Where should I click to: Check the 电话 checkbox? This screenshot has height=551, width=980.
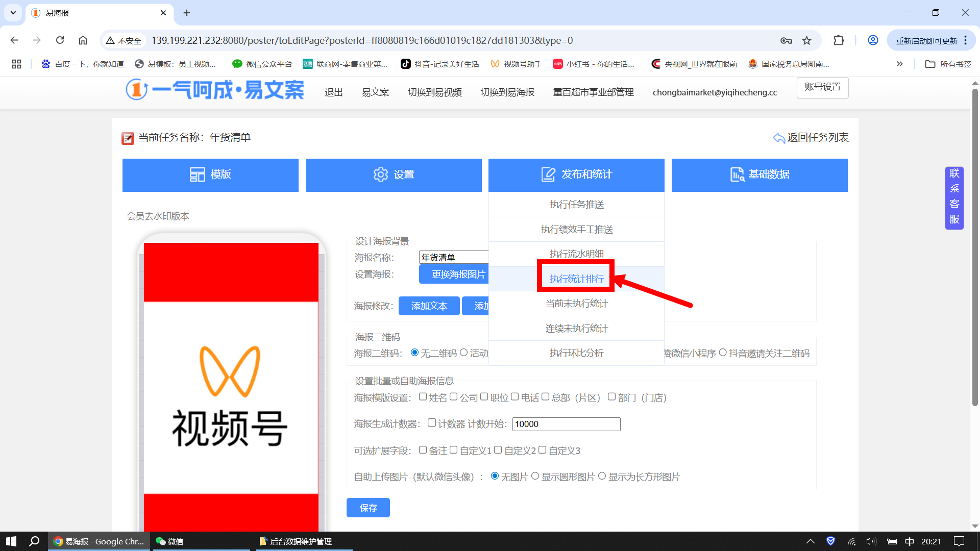[514, 397]
